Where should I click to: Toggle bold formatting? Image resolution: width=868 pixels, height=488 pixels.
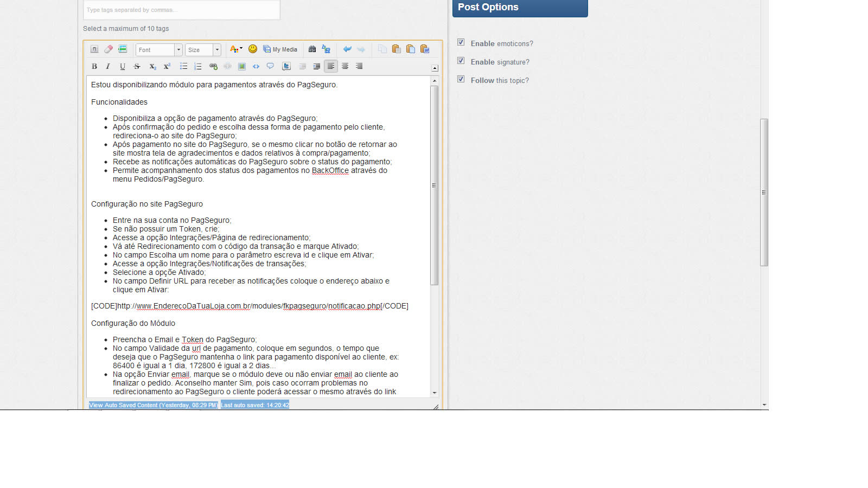[94, 66]
